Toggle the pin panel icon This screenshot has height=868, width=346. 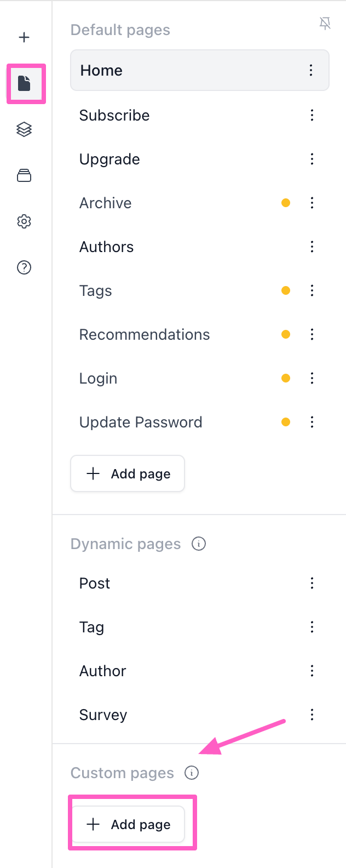(x=325, y=23)
